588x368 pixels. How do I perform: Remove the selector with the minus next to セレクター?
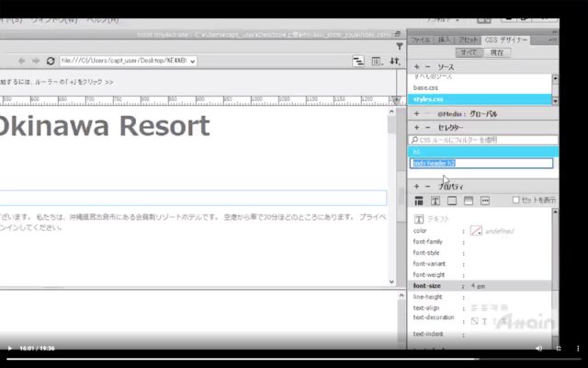click(x=427, y=128)
